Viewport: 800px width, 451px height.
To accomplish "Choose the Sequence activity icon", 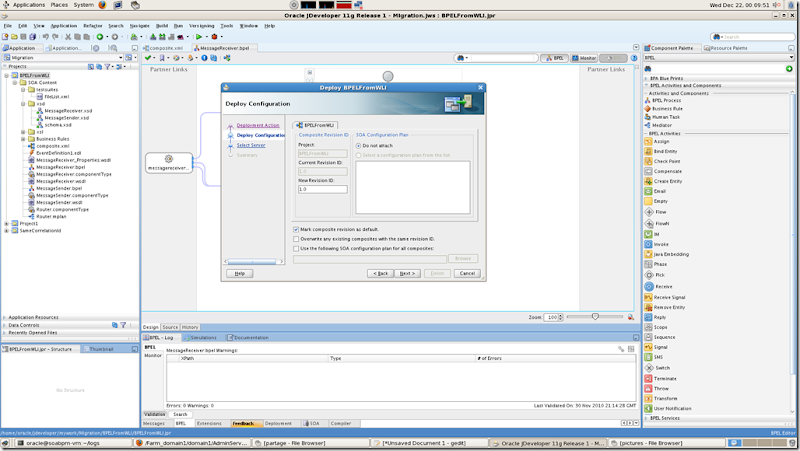I will coord(648,337).
